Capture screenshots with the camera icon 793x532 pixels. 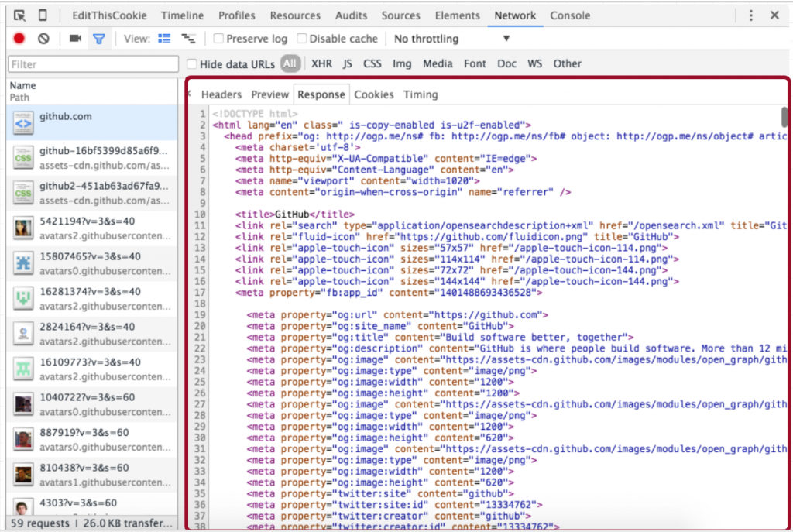(74, 38)
